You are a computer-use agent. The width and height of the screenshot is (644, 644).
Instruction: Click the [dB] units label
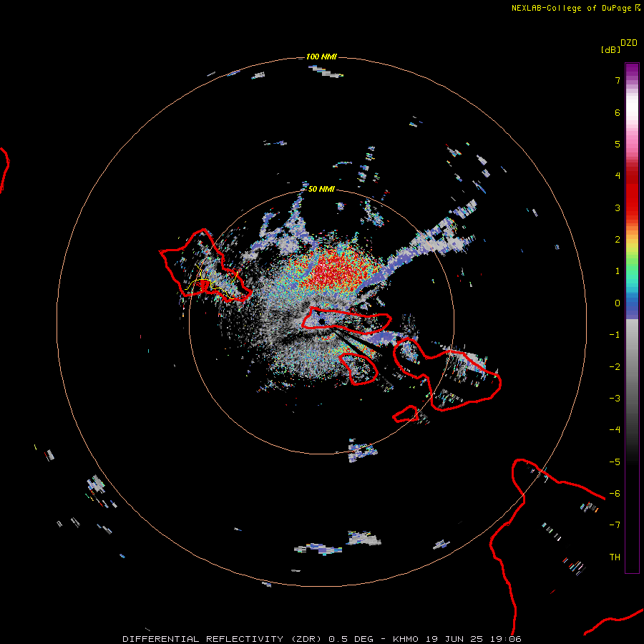[610, 49]
